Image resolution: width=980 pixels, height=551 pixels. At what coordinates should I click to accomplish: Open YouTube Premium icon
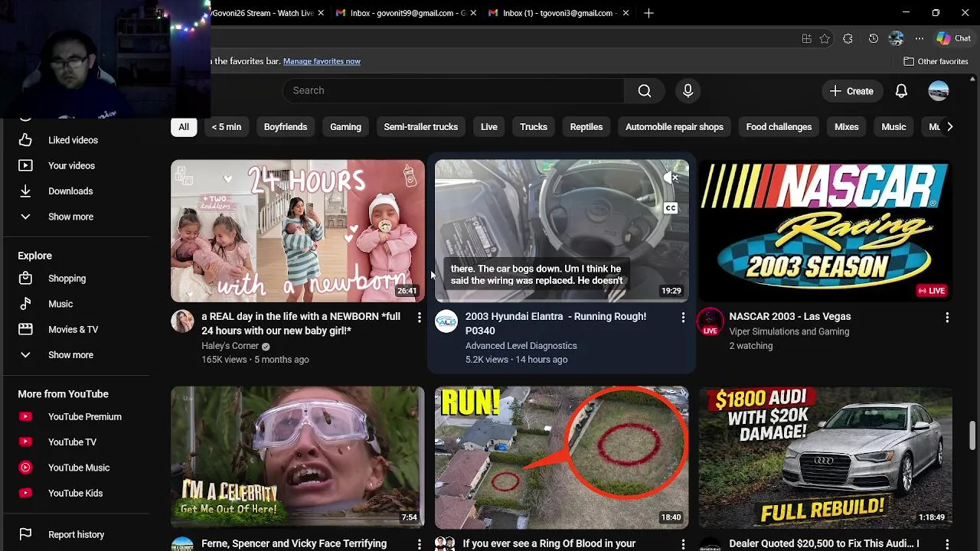[25, 417]
